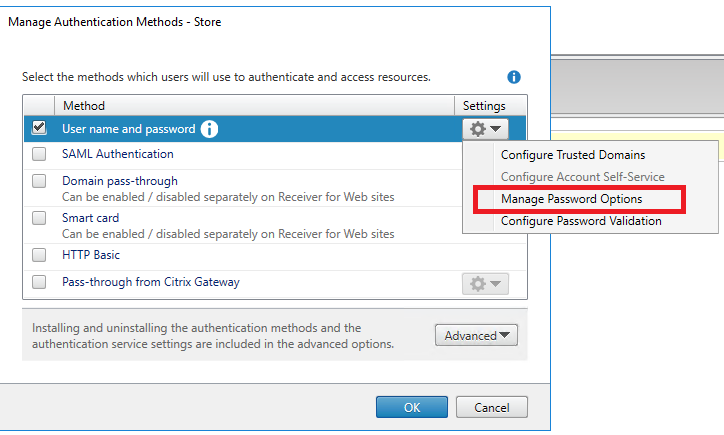This screenshot has width=724, height=435.
Task: Enable Domain pass-through checkbox
Action: 39,181
